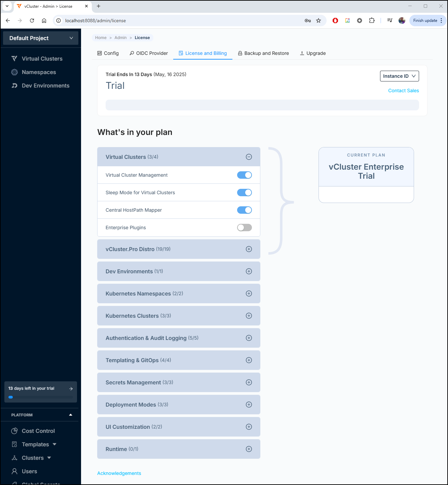This screenshot has width=448, height=485.
Task: Go to Admin breadcrumb
Action: coord(120,38)
